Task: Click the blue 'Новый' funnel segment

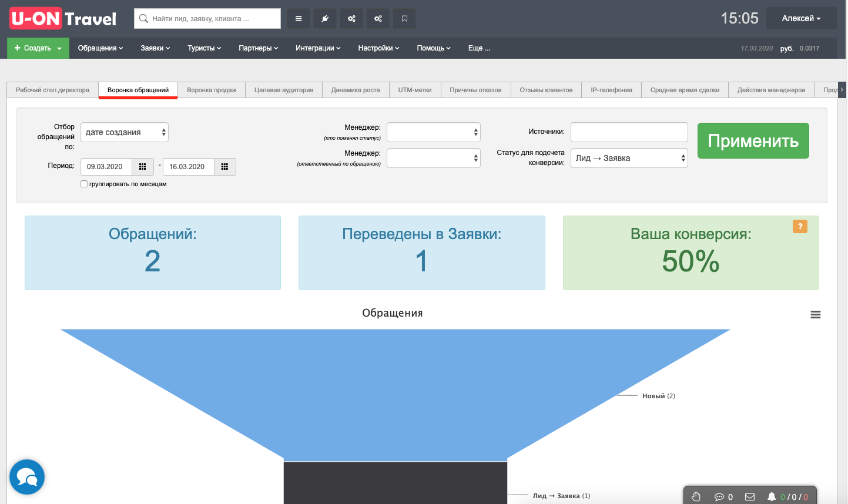Action: click(395, 388)
